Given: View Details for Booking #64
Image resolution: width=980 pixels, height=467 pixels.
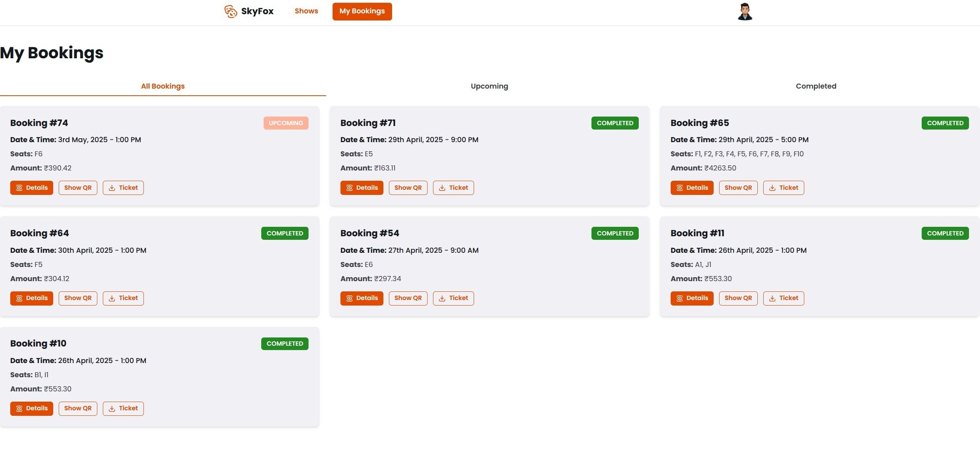Looking at the screenshot, I should pyautogui.click(x=32, y=298).
